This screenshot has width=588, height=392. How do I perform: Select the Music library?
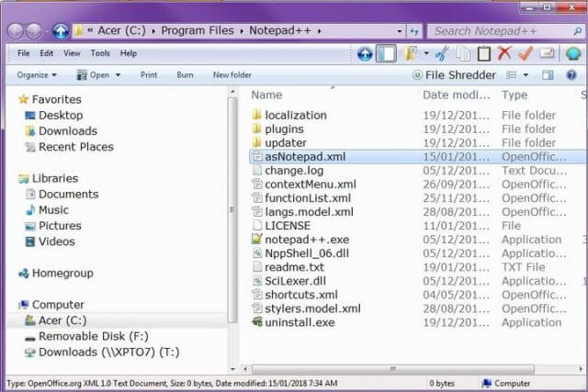coord(47,210)
